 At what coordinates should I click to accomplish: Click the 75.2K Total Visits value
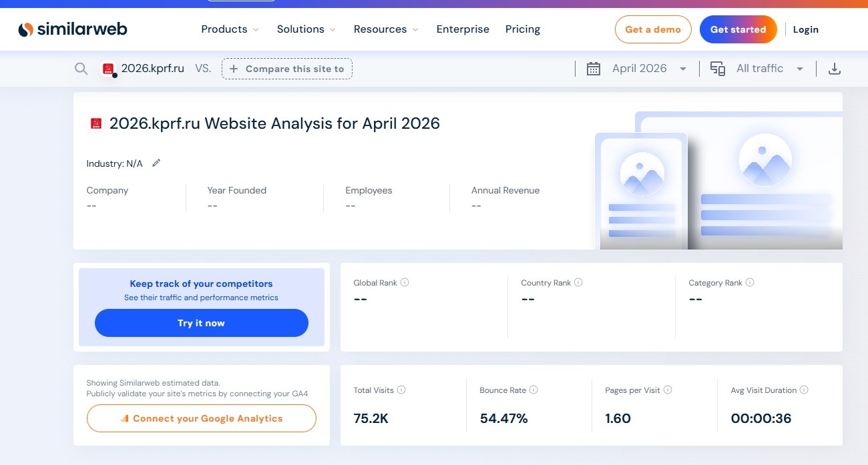point(371,419)
